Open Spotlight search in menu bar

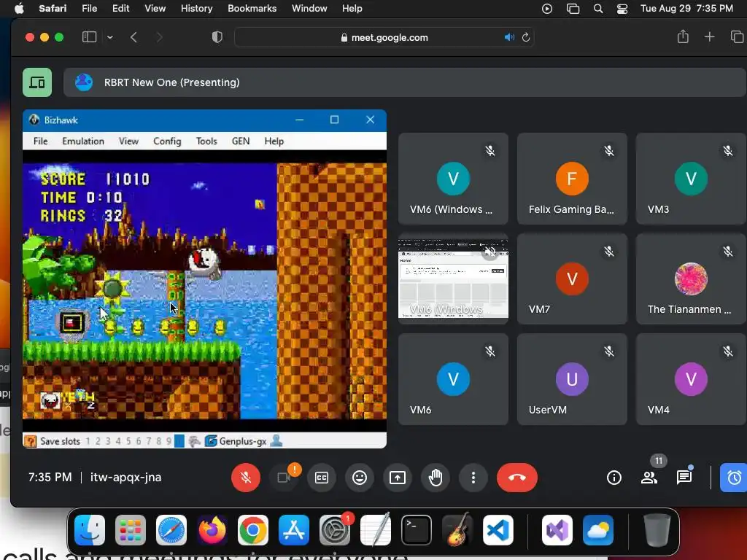(x=598, y=9)
